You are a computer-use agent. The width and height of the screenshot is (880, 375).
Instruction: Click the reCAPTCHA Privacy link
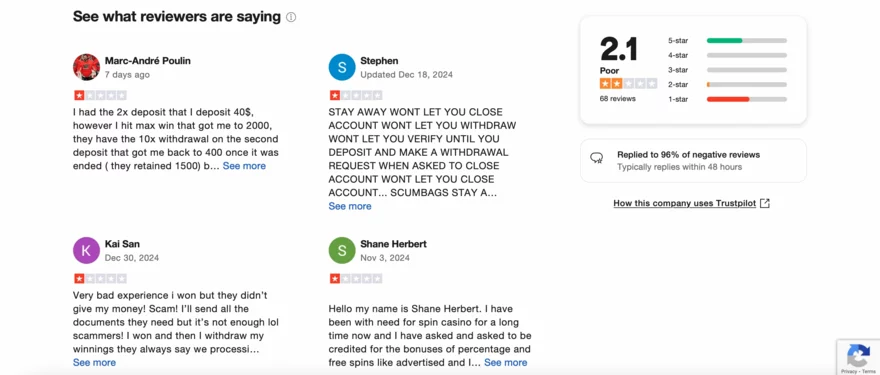pos(849,372)
